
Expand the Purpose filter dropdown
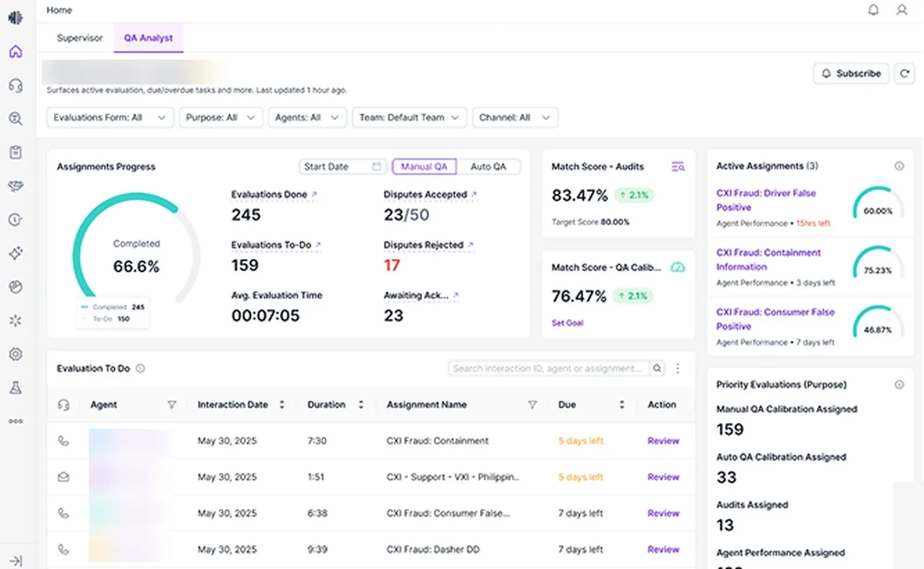click(x=221, y=117)
